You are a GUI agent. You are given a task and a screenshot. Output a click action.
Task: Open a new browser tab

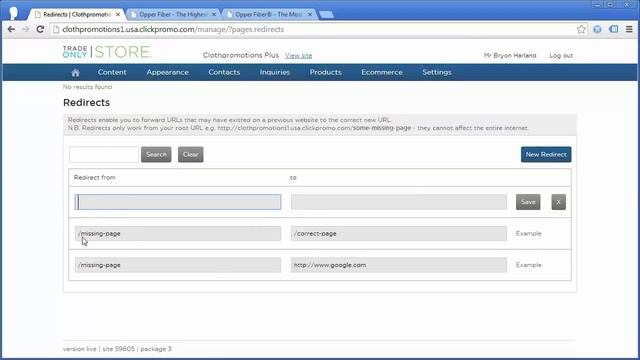click(326, 15)
